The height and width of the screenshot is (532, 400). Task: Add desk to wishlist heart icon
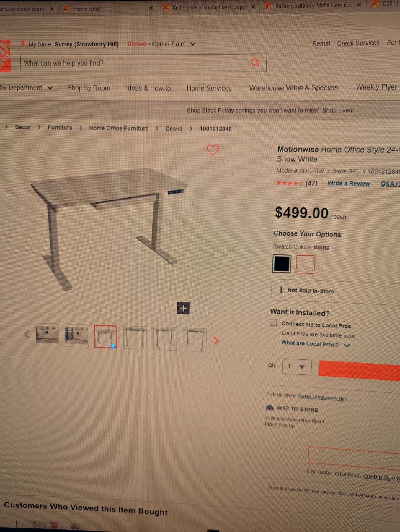[x=213, y=150]
